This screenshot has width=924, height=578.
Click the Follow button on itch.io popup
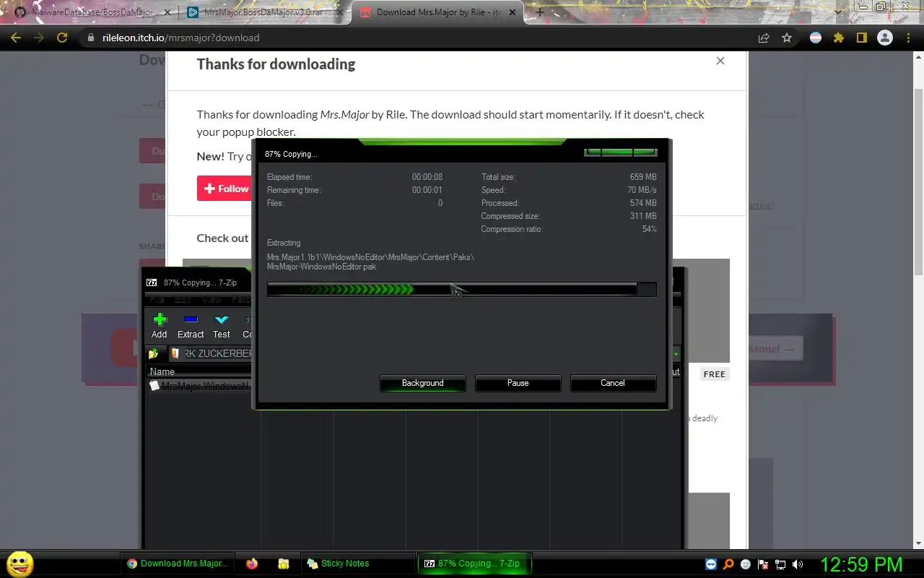pyautogui.click(x=225, y=189)
